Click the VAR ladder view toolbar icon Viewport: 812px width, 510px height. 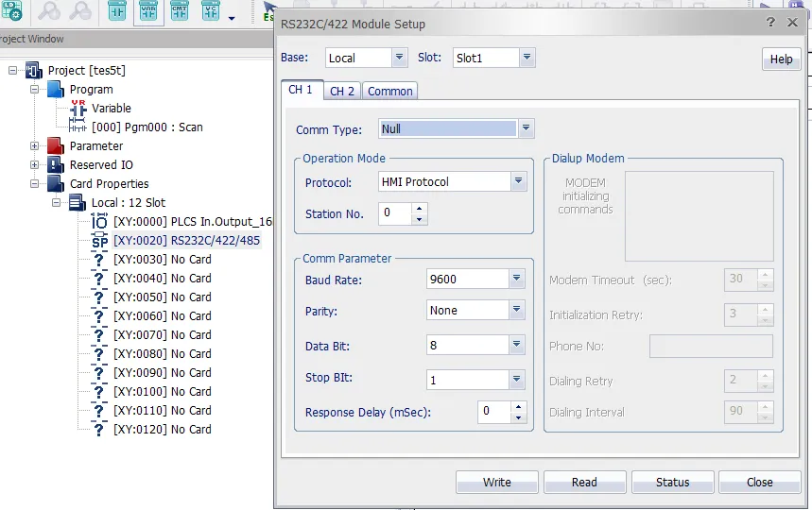[148, 12]
